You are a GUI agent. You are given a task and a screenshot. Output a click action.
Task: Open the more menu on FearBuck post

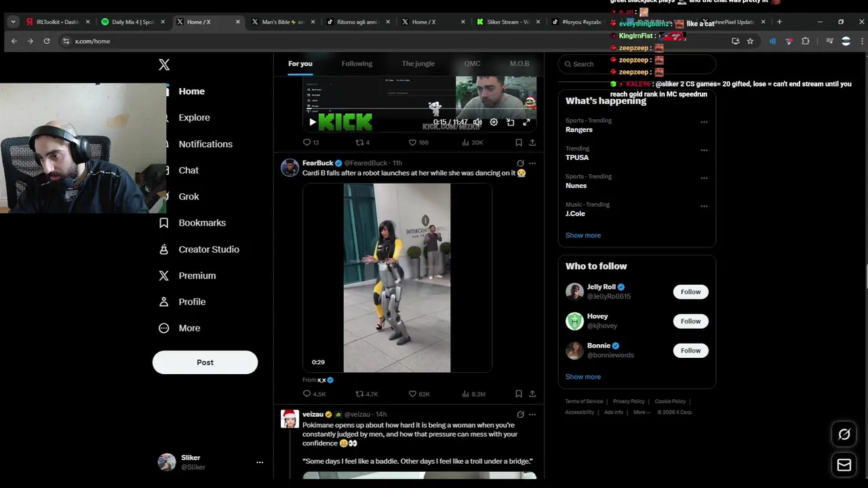[x=532, y=163]
